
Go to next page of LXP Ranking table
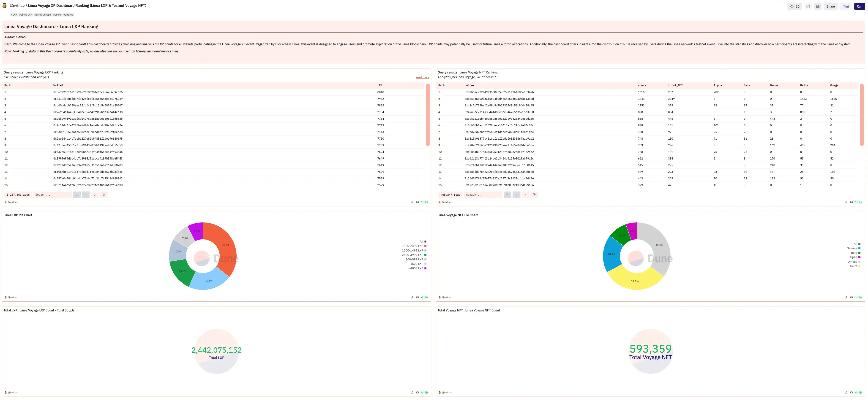tap(95, 195)
